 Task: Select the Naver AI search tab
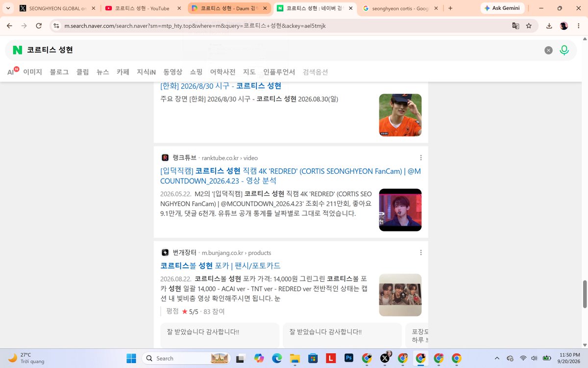[x=12, y=72]
